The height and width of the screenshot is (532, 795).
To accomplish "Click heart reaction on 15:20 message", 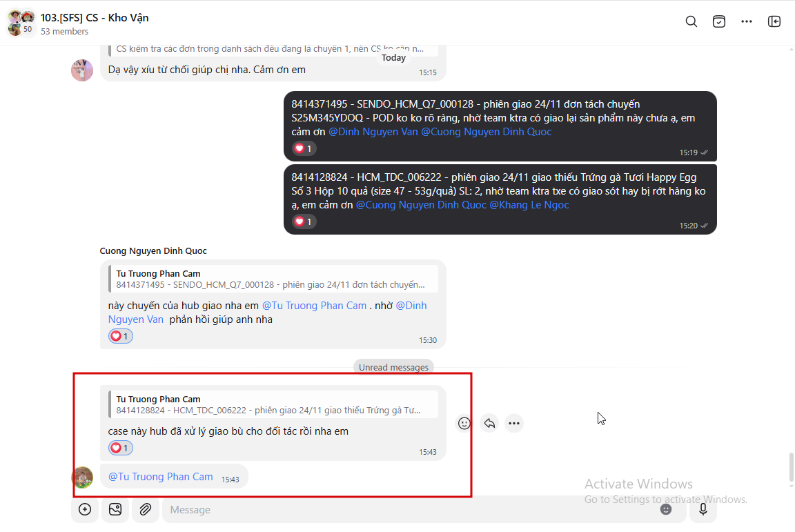I will [x=304, y=221].
